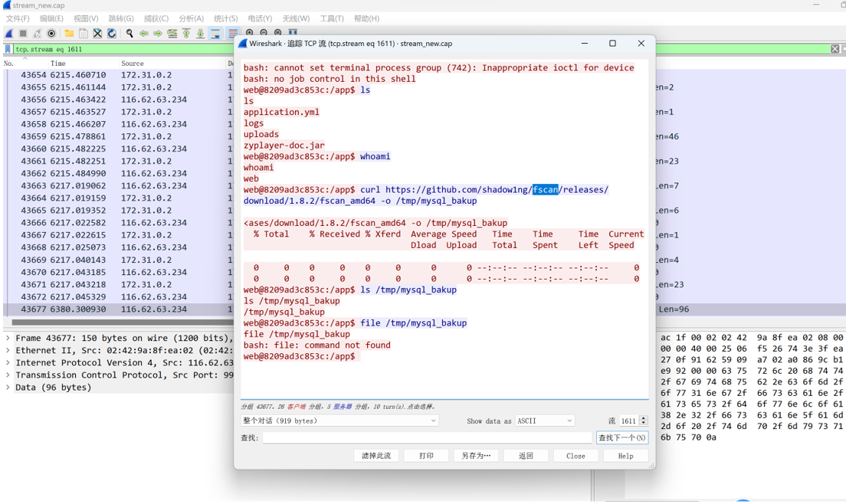Open the Show data as ASCII dropdown
The width and height of the screenshot is (846, 504).
point(545,421)
